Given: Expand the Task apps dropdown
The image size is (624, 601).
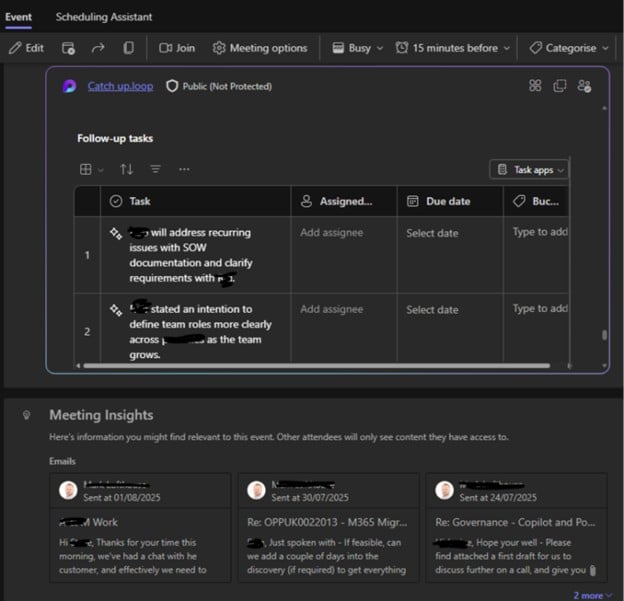Looking at the screenshot, I should coord(528,170).
